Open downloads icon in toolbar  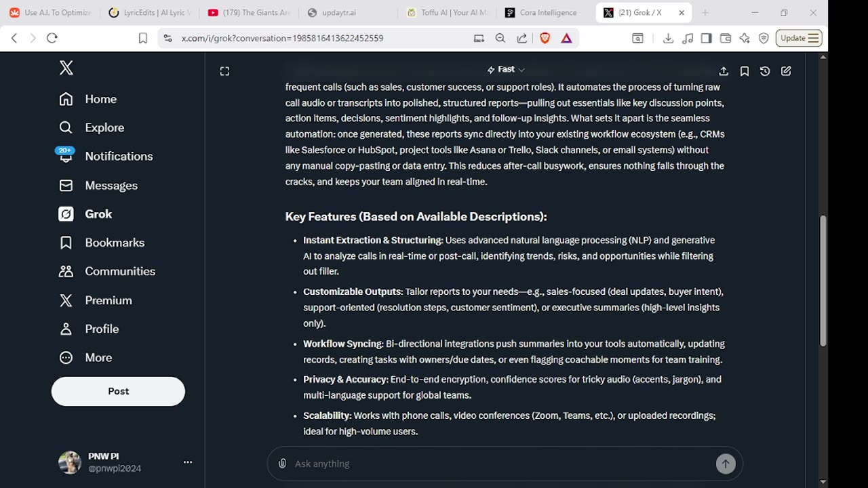[x=668, y=38]
